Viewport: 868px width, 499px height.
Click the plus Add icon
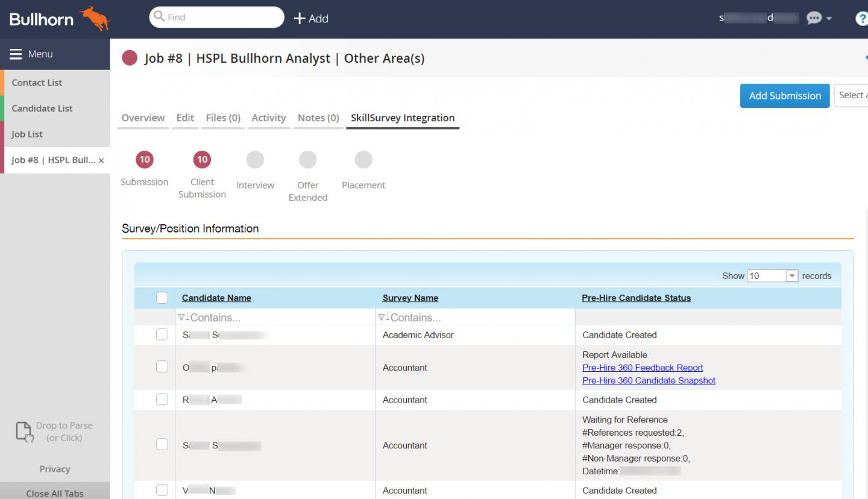(x=300, y=19)
